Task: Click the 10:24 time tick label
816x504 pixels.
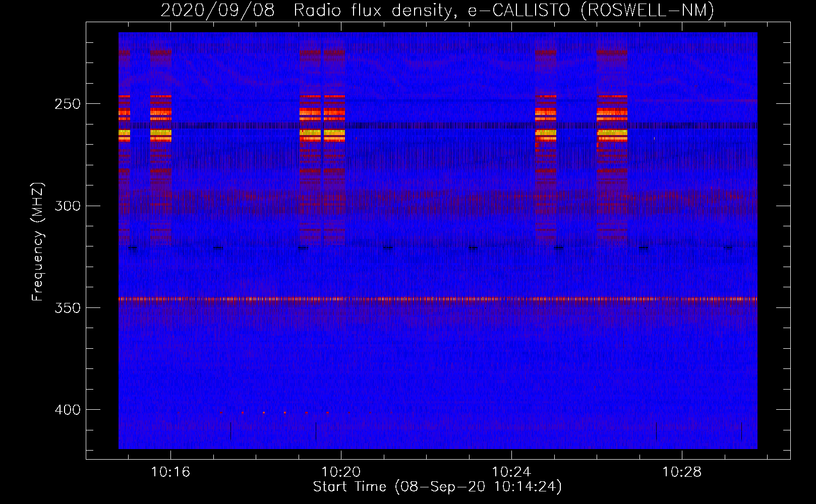Action: (x=511, y=472)
